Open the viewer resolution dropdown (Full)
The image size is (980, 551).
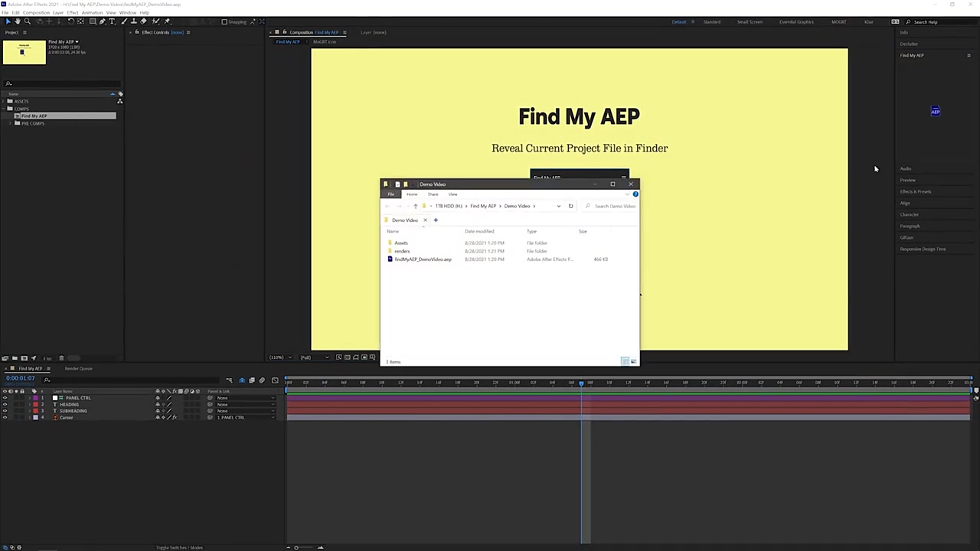point(315,357)
